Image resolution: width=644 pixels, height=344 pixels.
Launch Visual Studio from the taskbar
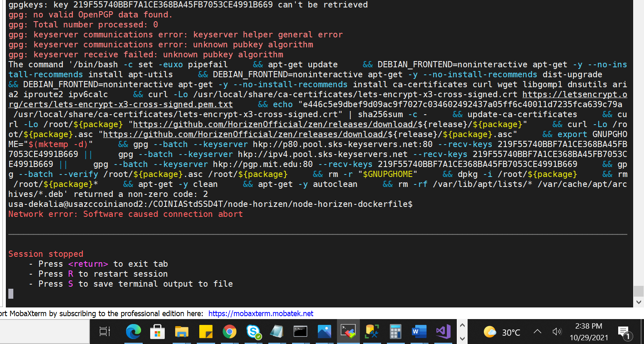[x=443, y=332]
